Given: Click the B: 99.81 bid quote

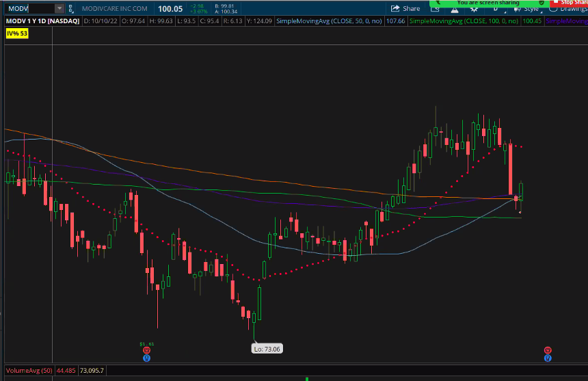Looking at the screenshot, I should [224, 6].
